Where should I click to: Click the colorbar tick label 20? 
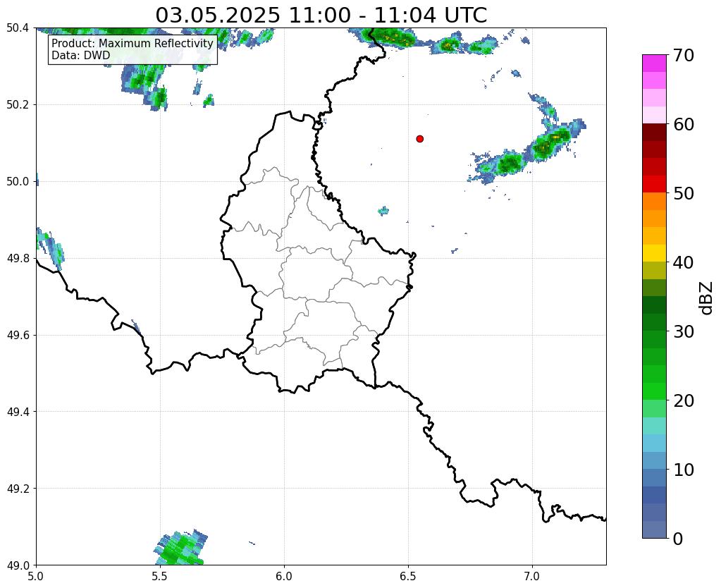point(683,400)
